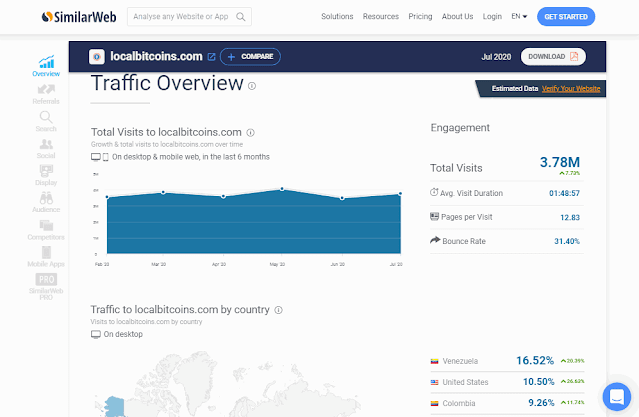Go to the Pricing page
The width and height of the screenshot is (639, 417).
420,16
